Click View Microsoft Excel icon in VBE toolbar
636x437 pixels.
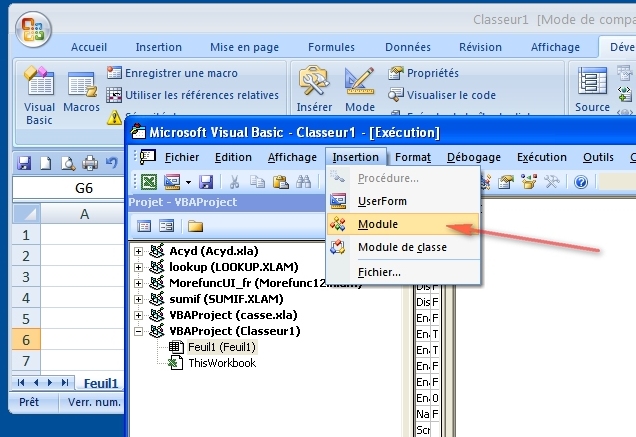149,182
